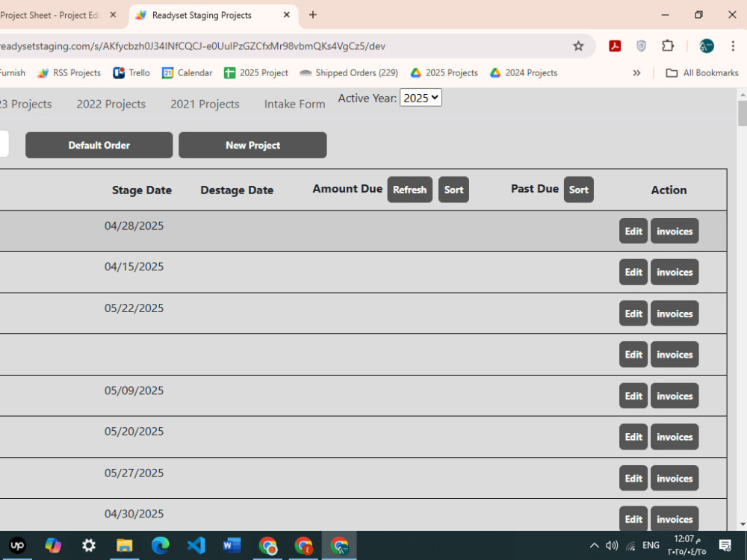Open the Chrome three-dot menu
This screenshot has height=560, width=747.
point(733,46)
